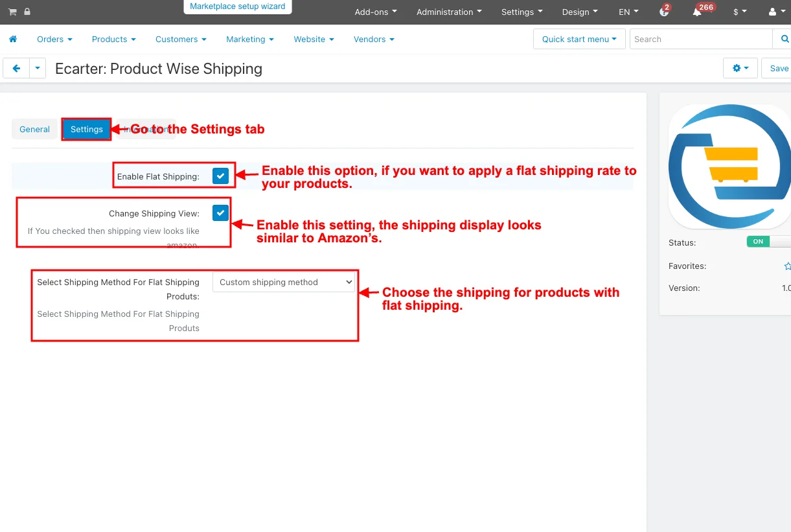Open the Products menu
Image resolution: width=791 pixels, height=532 pixels.
114,39
